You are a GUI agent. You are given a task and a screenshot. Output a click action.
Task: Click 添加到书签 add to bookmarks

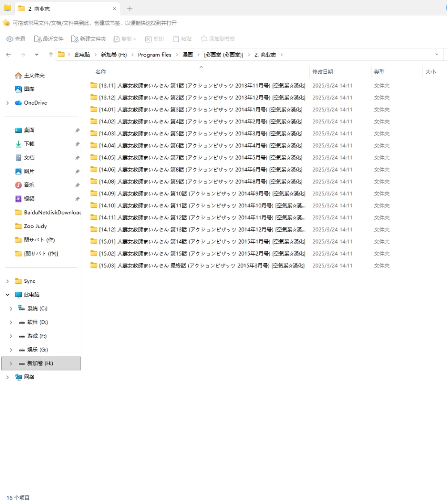(218, 39)
